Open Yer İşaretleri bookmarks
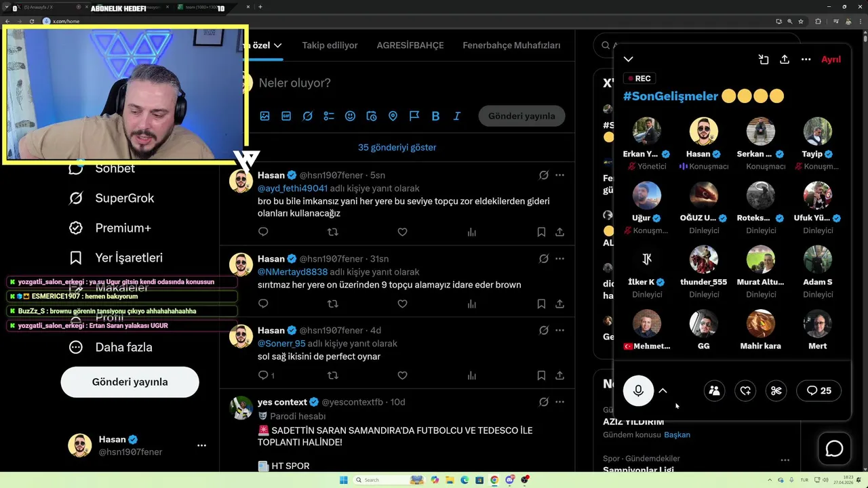 pos(115,258)
